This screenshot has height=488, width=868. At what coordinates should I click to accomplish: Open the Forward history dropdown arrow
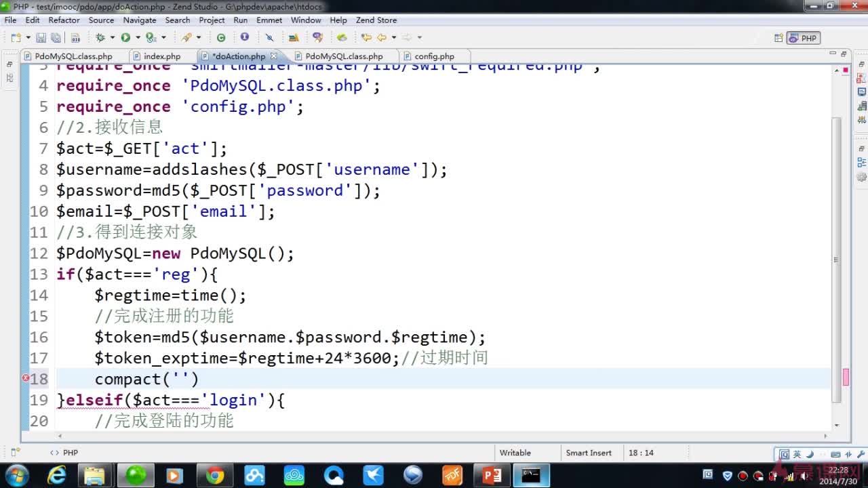pos(420,38)
